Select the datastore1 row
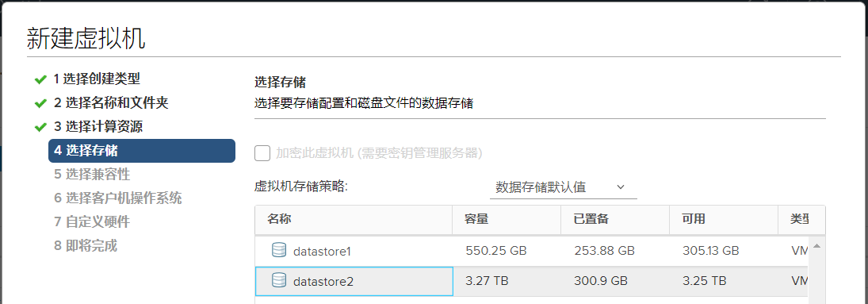This screenshot has height=304, width=868. click(533, 251)
